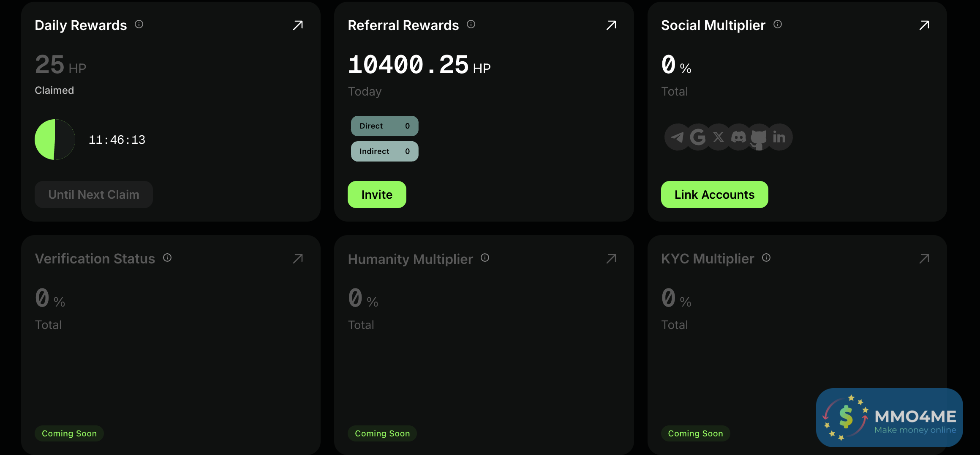Click the Link Accounts button
This screenshot has height=455, width=980.
[714, 195]
